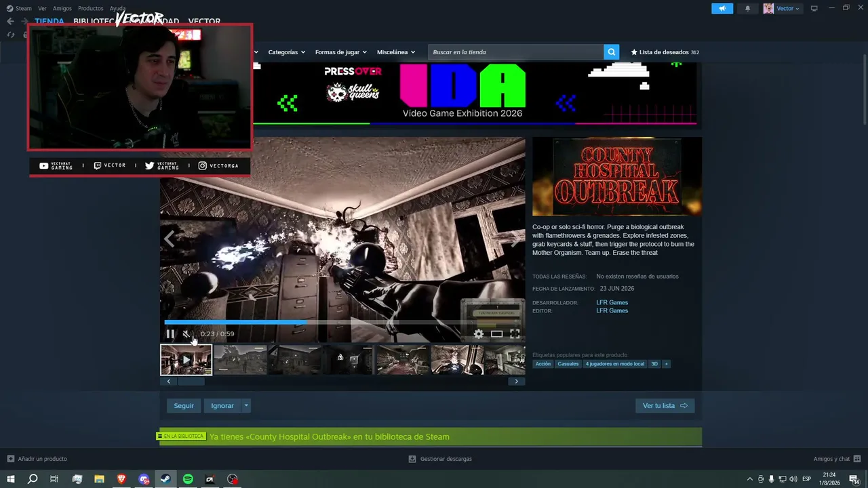This screenshot has width=868, height=488.
Task: Click the store search magnifier button
Action: (x=612, y=52)
